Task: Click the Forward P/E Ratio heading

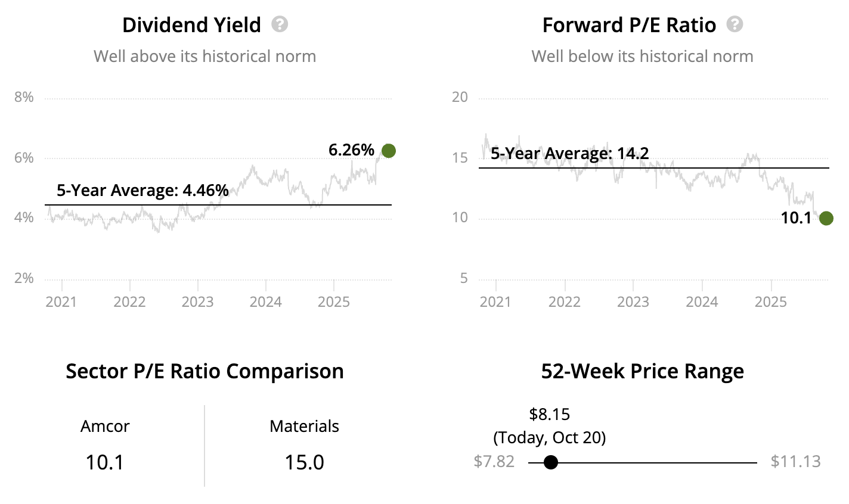Action: pyautogui.click(x=629, y=25)
